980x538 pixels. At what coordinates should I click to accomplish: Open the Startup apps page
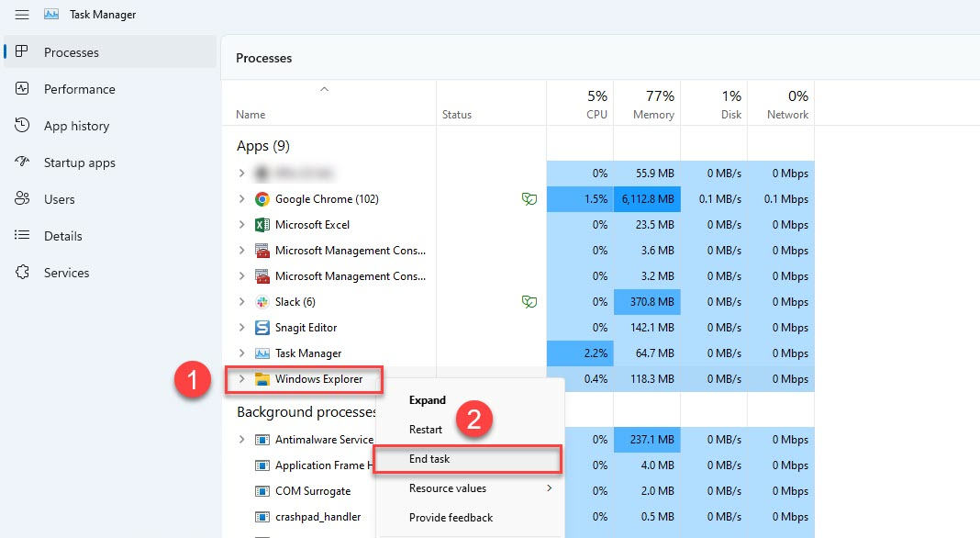[x=79, y=163]
